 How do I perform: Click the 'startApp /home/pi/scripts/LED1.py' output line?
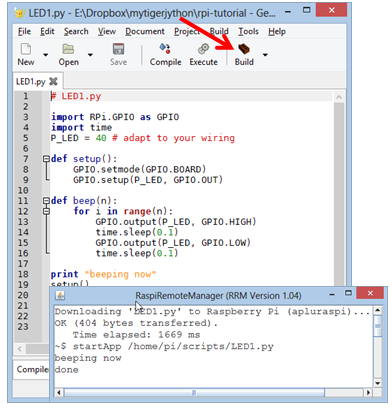click(x=164, y=346)
